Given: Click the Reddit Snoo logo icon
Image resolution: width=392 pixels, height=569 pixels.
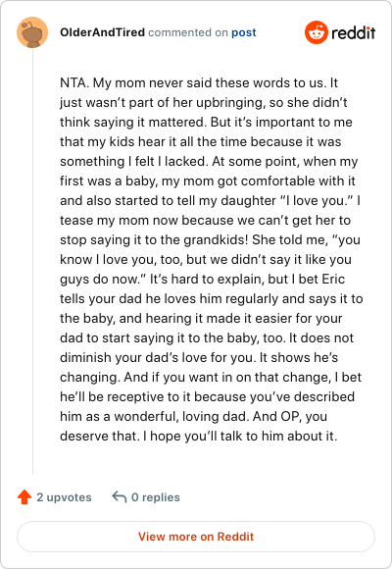Looking at the screenshot, I should 317,32.
